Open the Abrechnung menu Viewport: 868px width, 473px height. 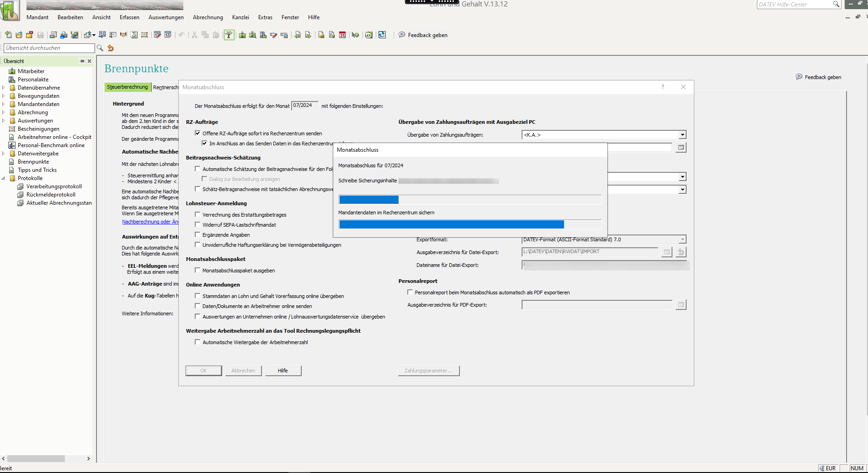pyautogui.click(x=208, y=17)
